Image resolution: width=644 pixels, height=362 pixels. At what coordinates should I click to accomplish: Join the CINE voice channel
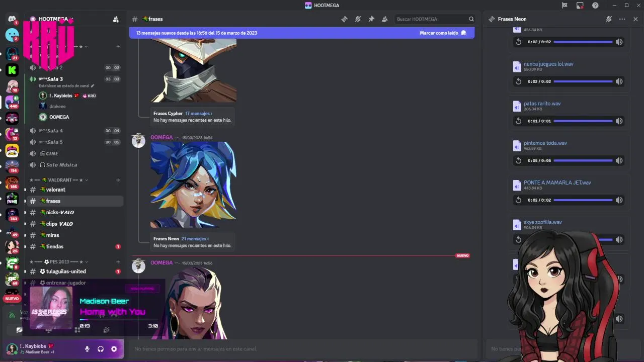point(75,153)
